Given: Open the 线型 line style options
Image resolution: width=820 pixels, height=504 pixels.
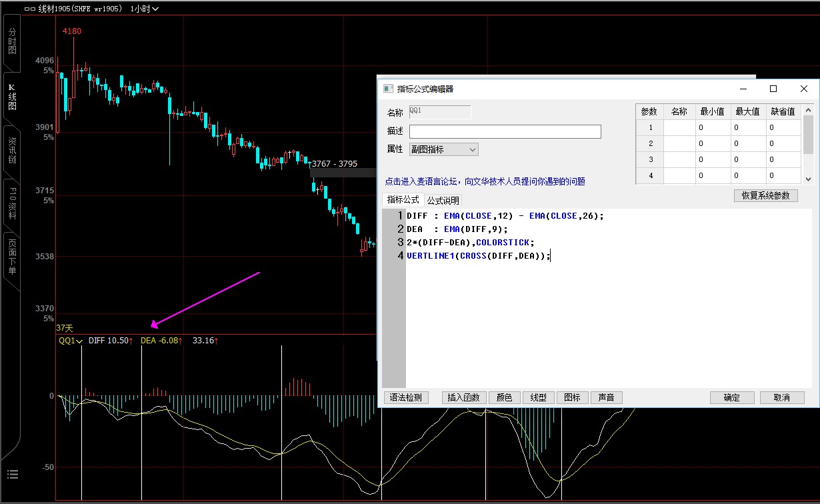Looking at the screenshot, I should click(x=538, y=397).
